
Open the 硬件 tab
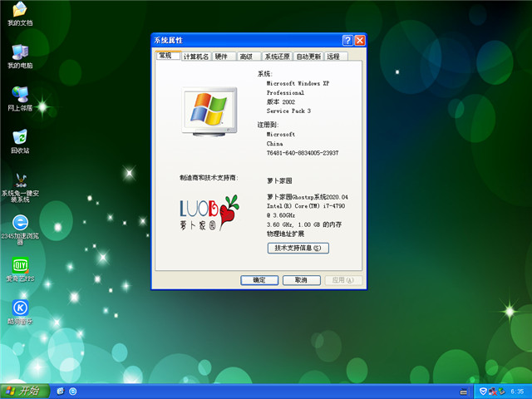click(224, 57)
